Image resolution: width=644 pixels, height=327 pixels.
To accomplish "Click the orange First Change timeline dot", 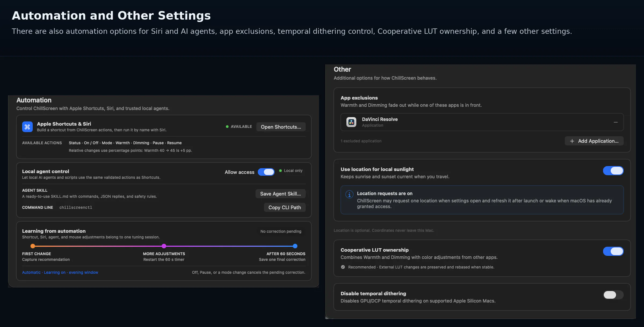I will [33, 246].
